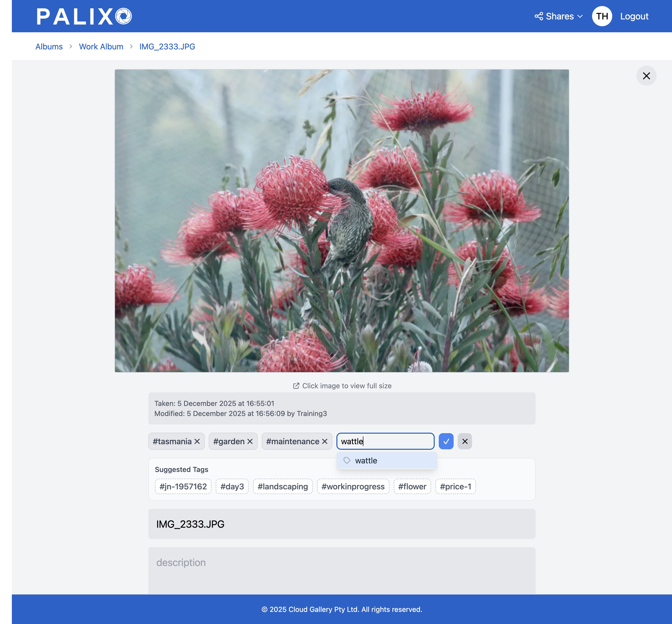
Task: Confirm the new tag with the checkmark
Action: click(x=446, y=441)
